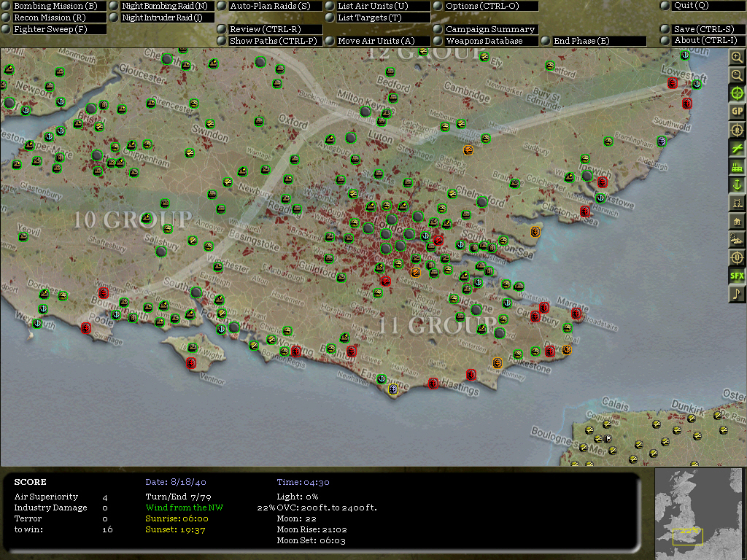The width and height of the screenshot is (747, 560).
Task: Click the 'Date: 8/18/40' text
Action: 176,483
